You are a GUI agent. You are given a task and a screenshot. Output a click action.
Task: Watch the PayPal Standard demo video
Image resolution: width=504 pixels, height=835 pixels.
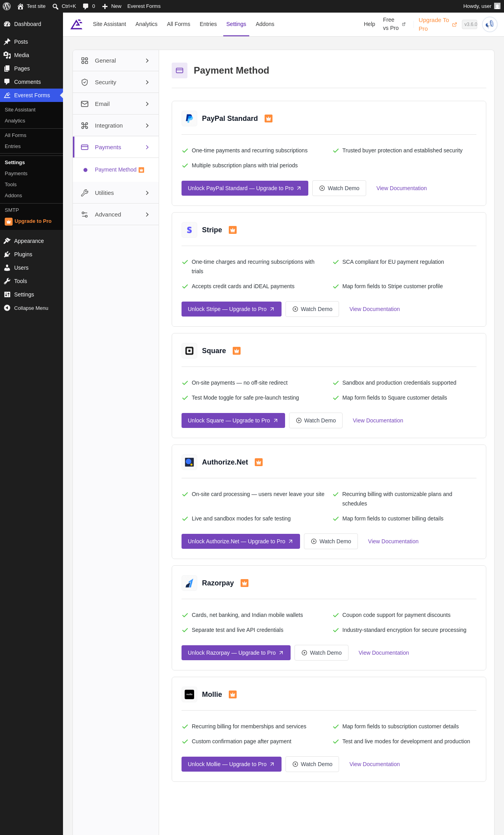[x=339, y=188]
